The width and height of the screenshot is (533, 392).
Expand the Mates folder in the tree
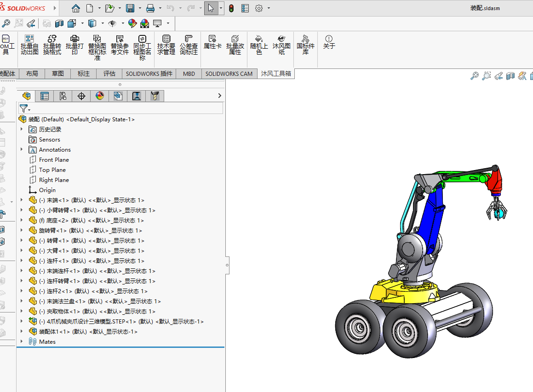22,342
